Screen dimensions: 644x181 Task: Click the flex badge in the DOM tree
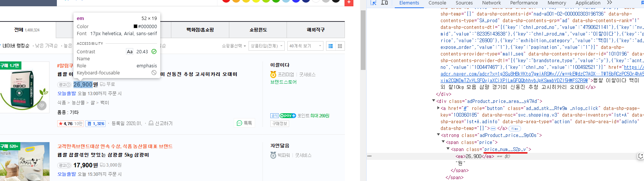click(515, 128)
